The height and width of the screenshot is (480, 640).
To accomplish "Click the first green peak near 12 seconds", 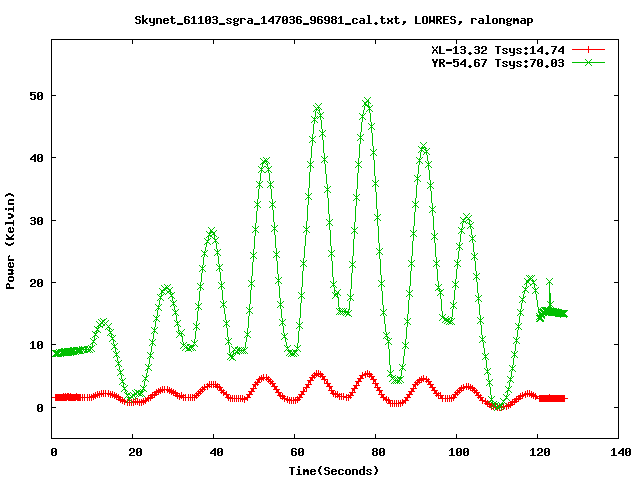I will pyautogui.click(x=103, y=322).
